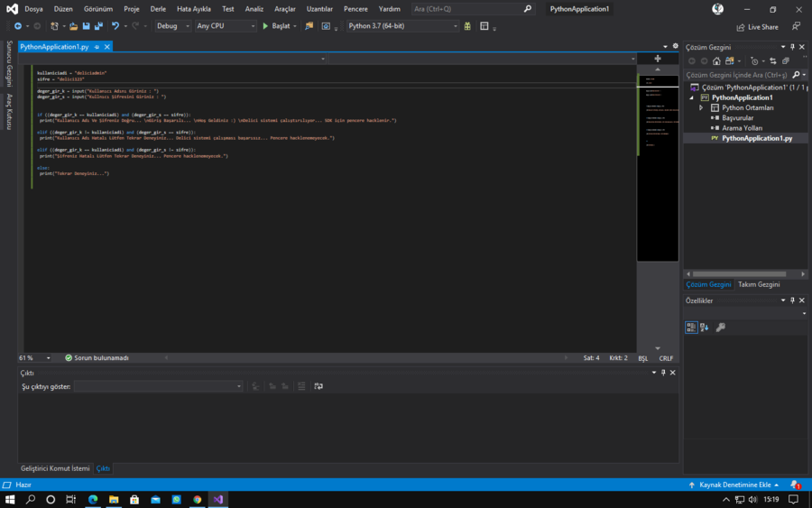Click the property pages wrench icon
Viewport: 812px width, 508px height.
pos(720,328)
